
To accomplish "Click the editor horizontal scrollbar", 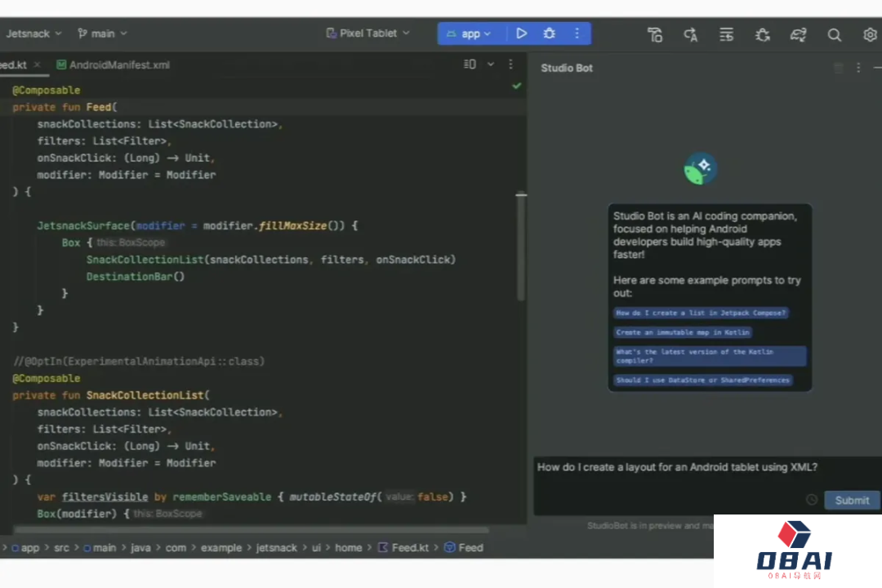I will point(251,529).
